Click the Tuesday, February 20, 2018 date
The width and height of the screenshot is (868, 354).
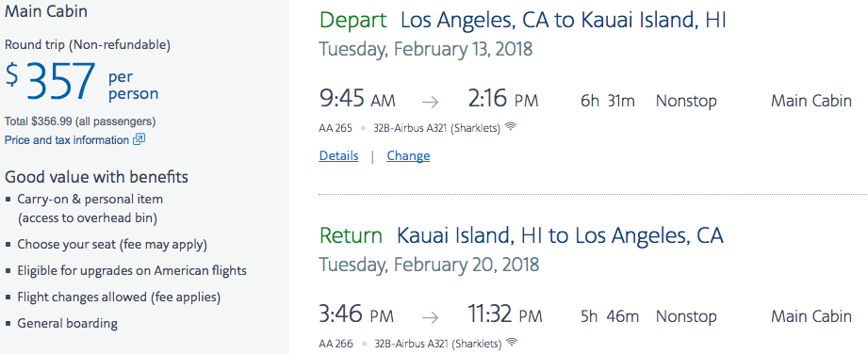(x=429, y=265)
